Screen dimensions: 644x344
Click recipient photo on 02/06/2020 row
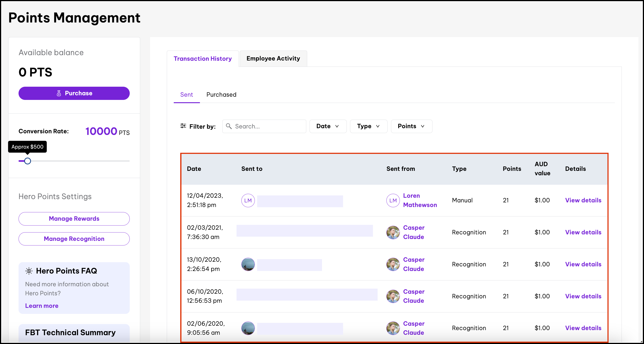(248, 328)
